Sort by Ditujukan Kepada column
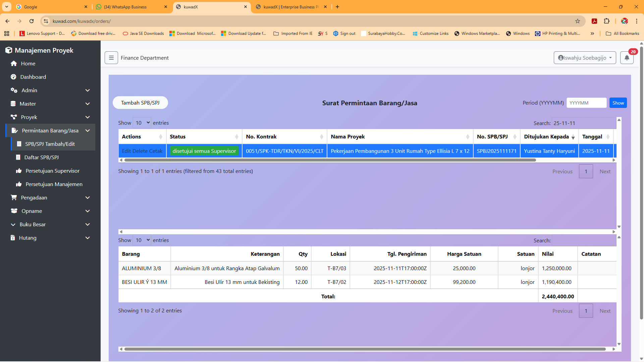 click(549, 137)
